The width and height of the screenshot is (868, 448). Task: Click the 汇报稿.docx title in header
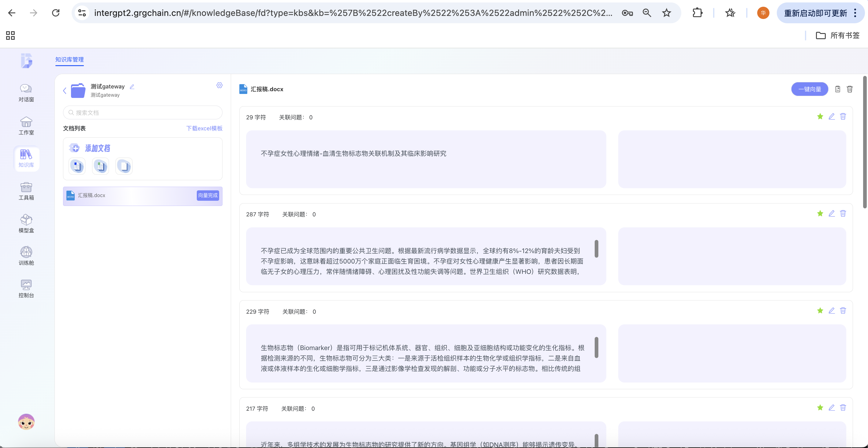pyautogui.click(x=267, y=89)
